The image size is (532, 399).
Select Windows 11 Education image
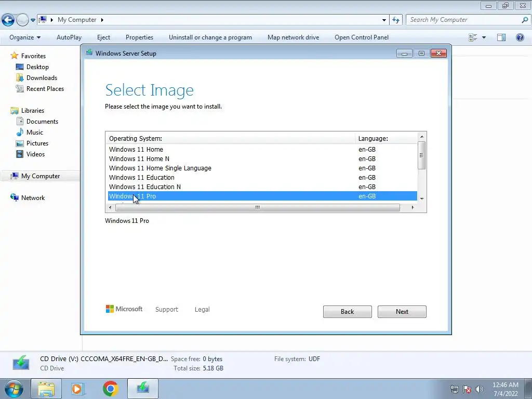(262, 178)
